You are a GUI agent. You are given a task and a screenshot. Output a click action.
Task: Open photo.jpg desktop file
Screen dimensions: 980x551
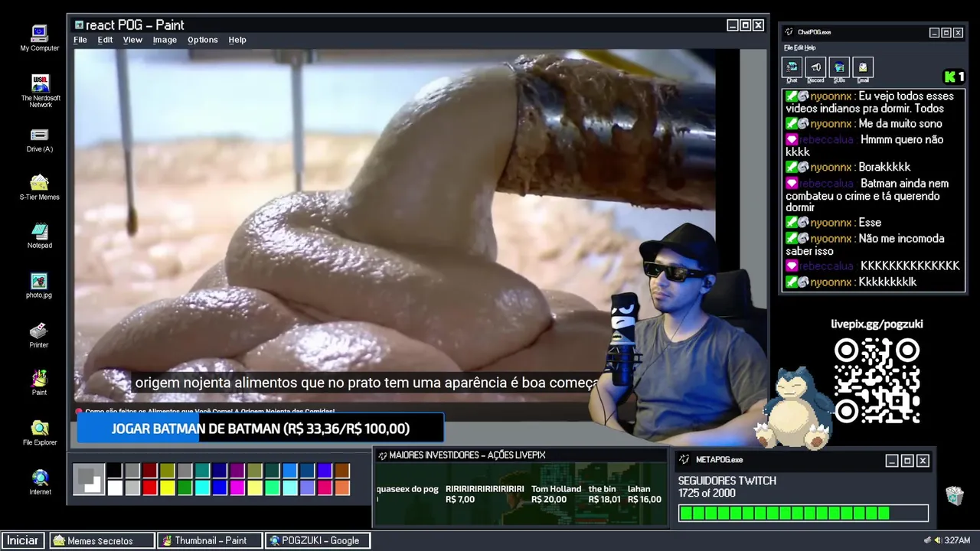point(39,285)
